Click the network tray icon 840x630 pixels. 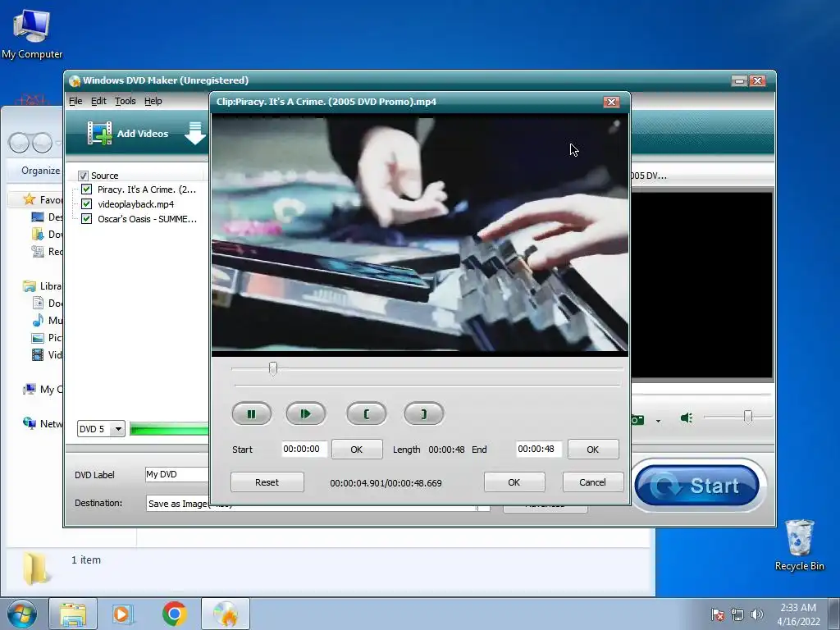coord(737,614)
